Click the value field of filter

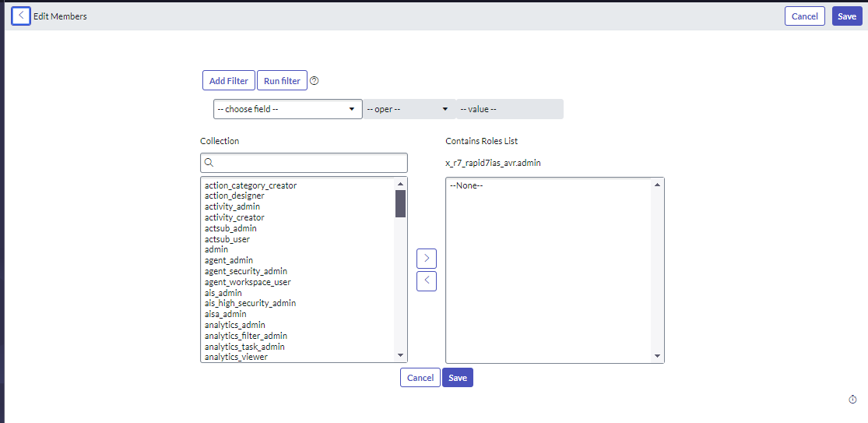510,109
